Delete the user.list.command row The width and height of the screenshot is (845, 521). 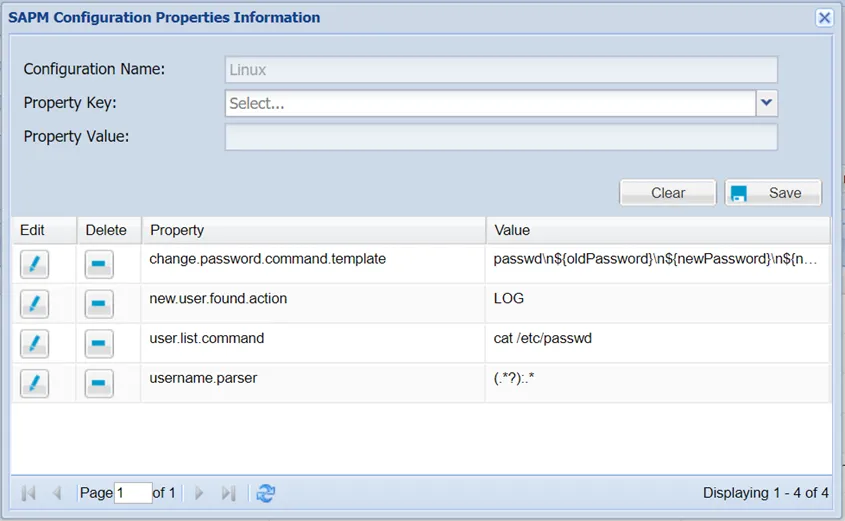99,344
